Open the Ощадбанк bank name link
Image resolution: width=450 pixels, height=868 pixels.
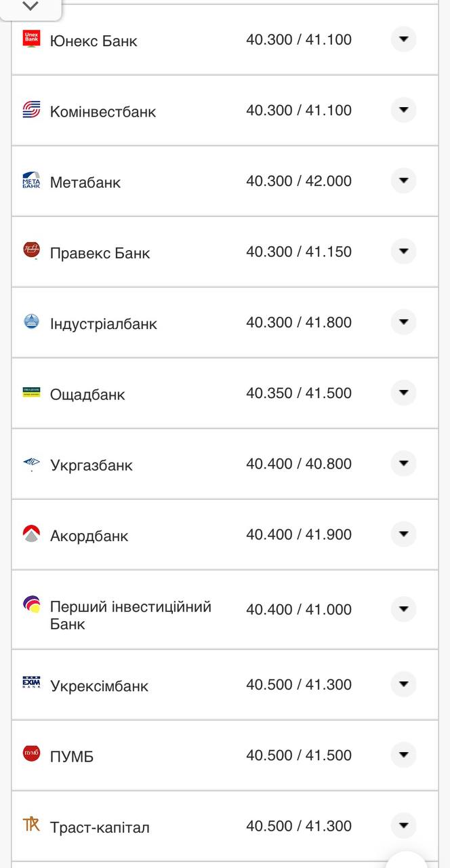click(x=87, y=395)
